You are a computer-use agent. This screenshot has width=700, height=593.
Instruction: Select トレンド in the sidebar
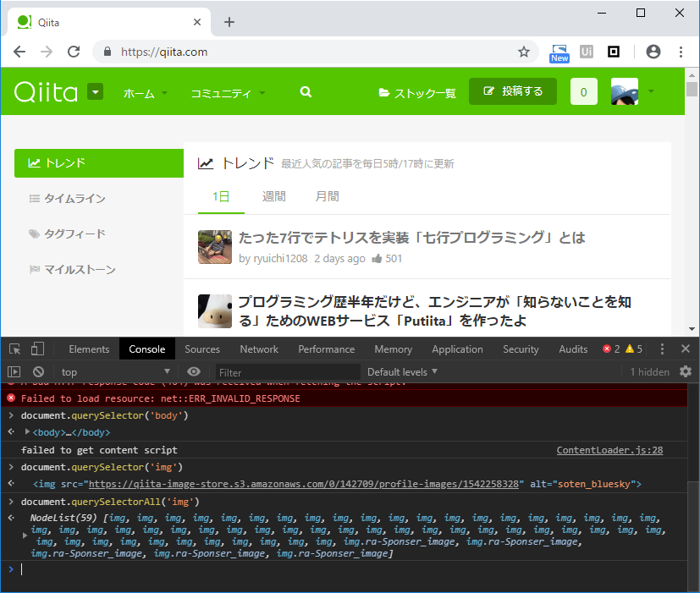pos(99,163)
